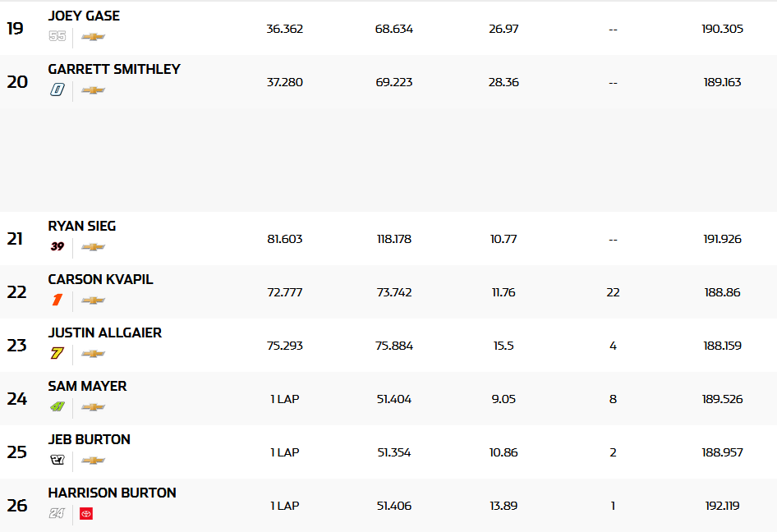Click Justin Allgaier's number 7 car badge
Image resolution: width=777 pixels, height=532 pixels.
57,354
